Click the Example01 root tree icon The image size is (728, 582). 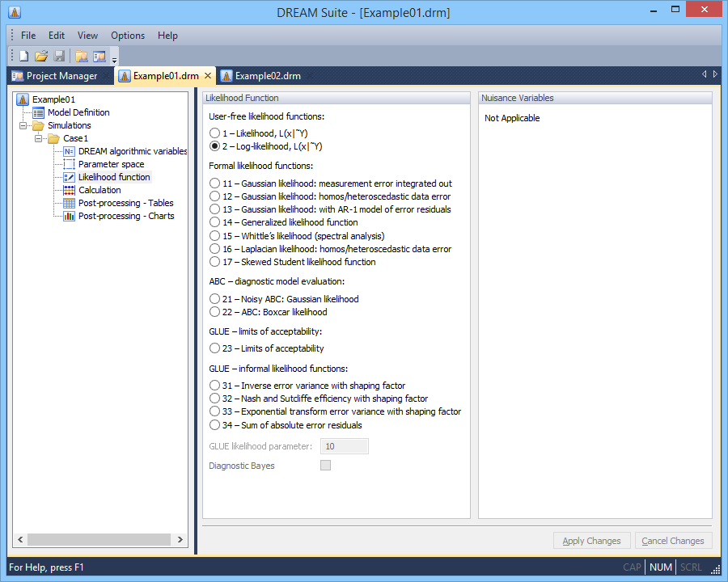click(23, 99)
